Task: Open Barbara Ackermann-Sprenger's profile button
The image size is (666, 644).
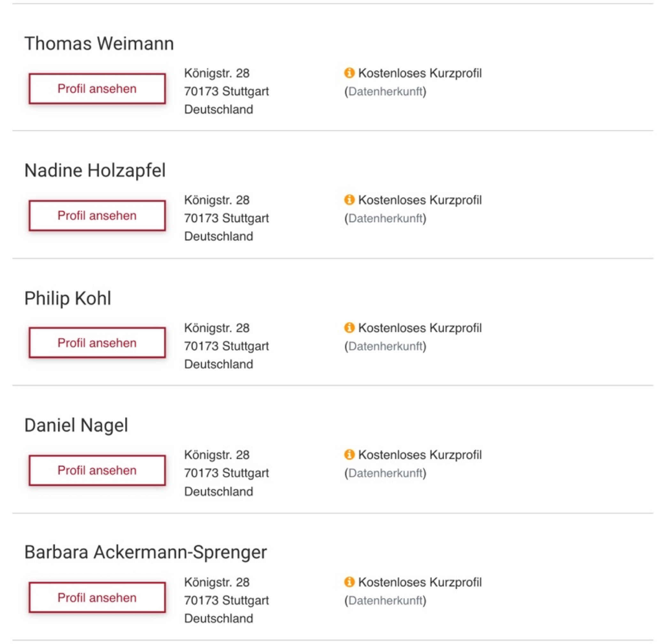Action: pyautogui.click(x=97, y=597)
